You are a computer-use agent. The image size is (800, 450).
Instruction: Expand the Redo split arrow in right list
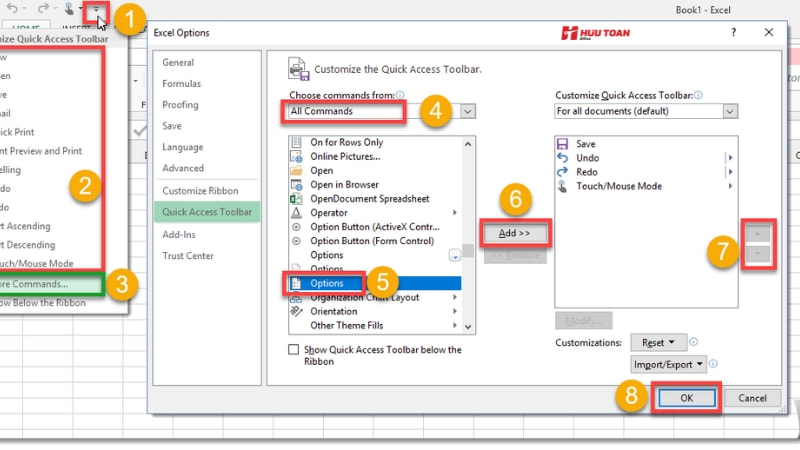731,172
